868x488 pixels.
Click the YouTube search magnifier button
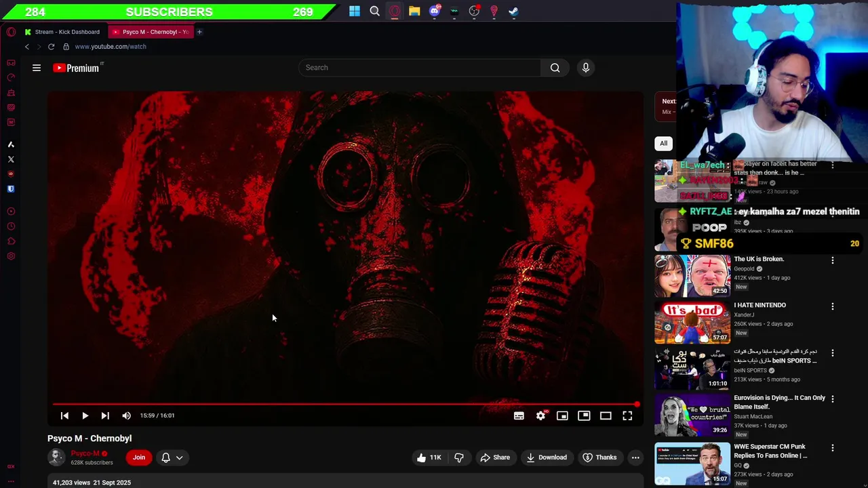coord(555,68)
